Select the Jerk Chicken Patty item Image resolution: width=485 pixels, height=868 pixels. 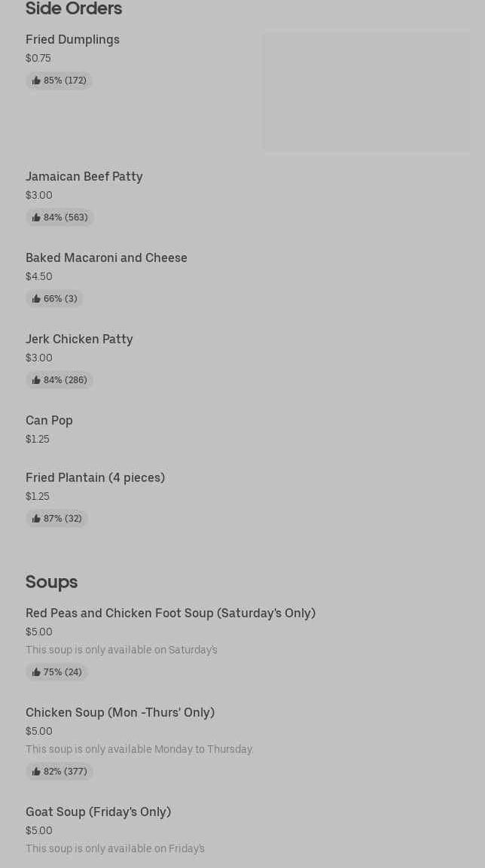[79, 339]
